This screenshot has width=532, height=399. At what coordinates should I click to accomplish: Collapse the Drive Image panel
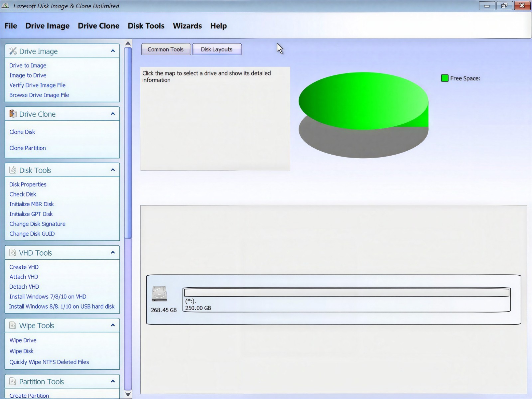click(x=113, y=51)
